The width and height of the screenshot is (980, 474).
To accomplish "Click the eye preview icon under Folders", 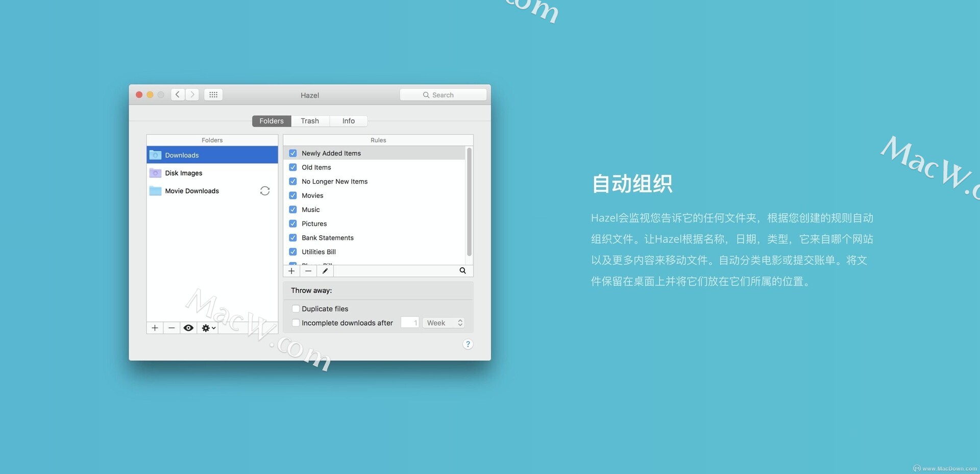I will pyautogui.click(x=188, y=328).
